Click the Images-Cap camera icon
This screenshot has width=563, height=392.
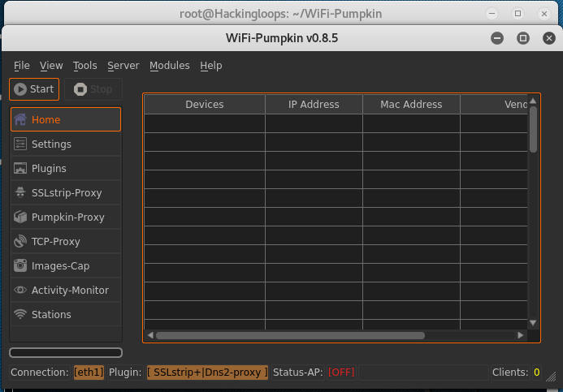(20, 265)
